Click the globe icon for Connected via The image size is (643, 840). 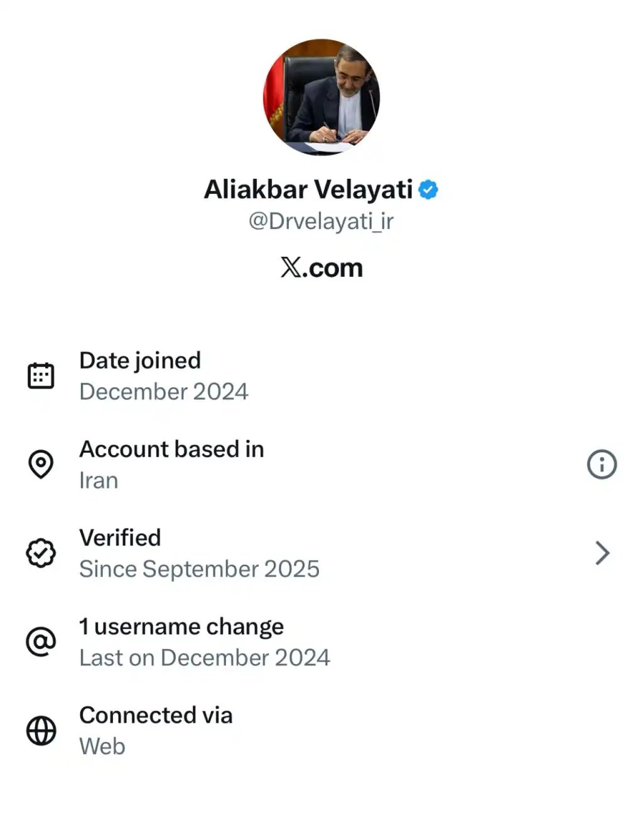click(x=41, y=731)
